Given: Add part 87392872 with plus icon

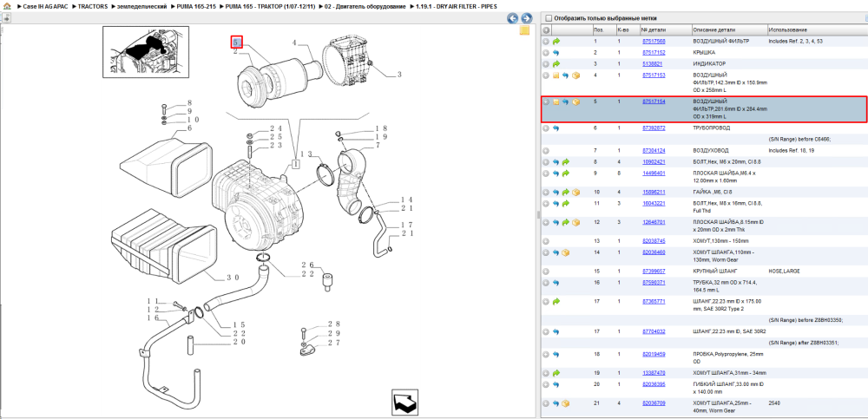Looking at the screenshot, I should point(546,128).
